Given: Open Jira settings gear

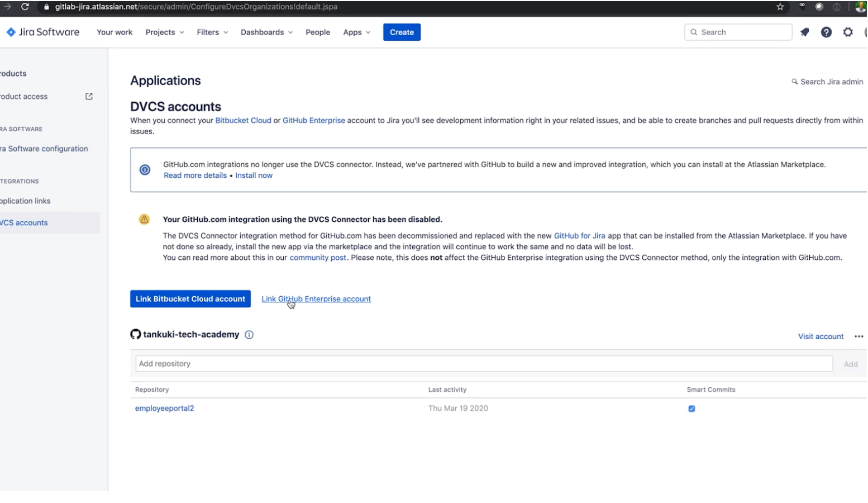Looking at the screenshot, I should tap(847, 32).
